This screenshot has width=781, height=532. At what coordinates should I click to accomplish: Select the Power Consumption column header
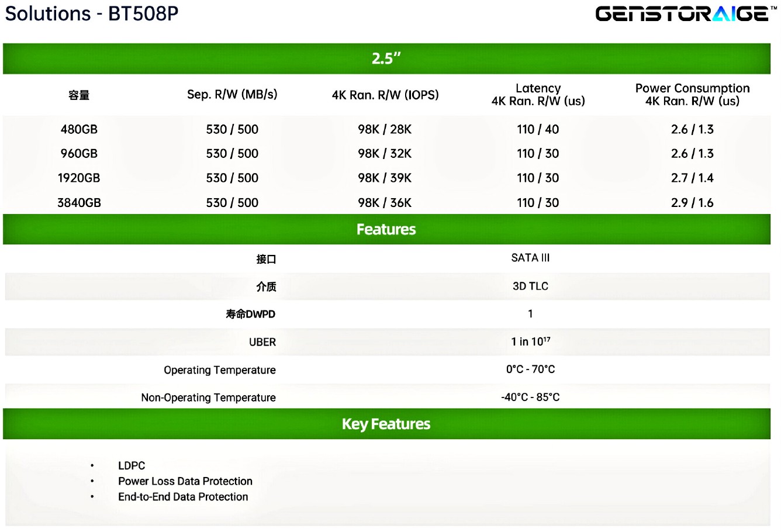(x=693, y=95)
